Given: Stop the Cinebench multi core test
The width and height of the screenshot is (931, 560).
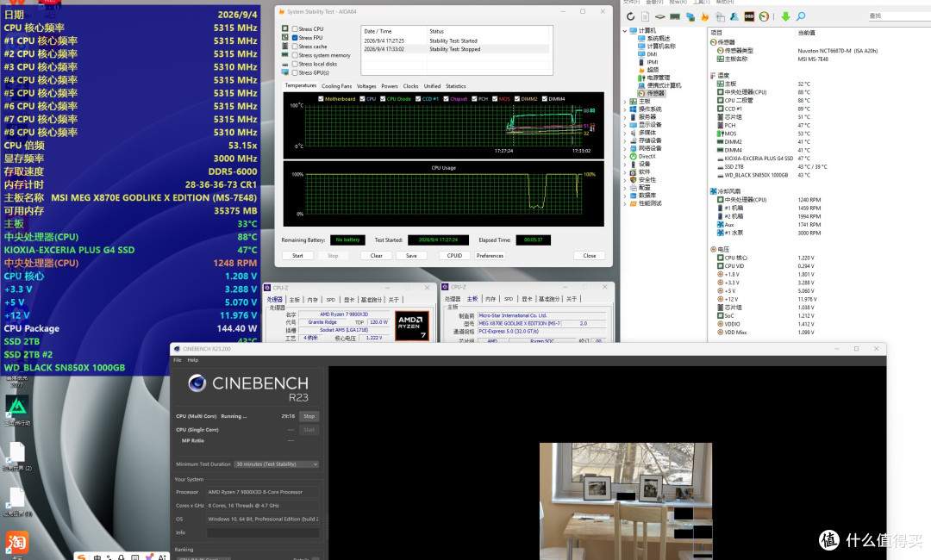Looking at the screenshot, I should (x=309, y=416).
